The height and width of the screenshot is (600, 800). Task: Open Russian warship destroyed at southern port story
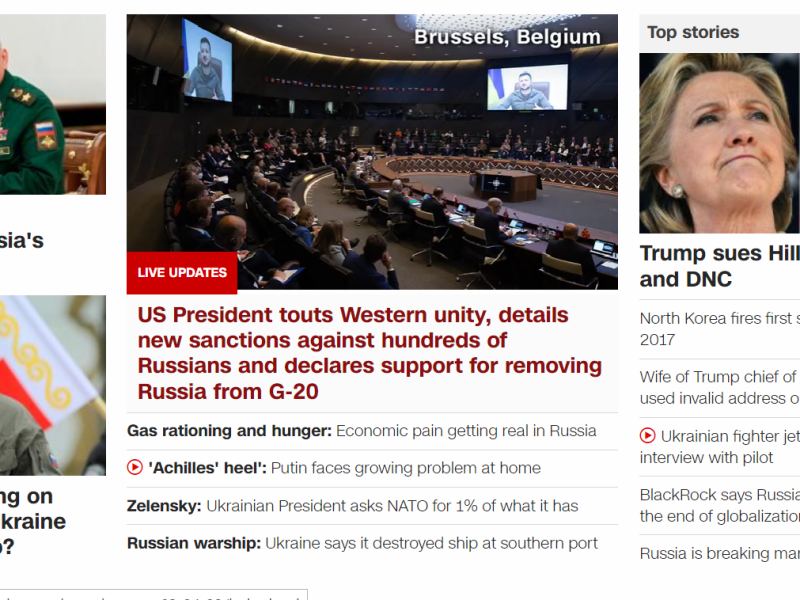click(x=362, y=543)
